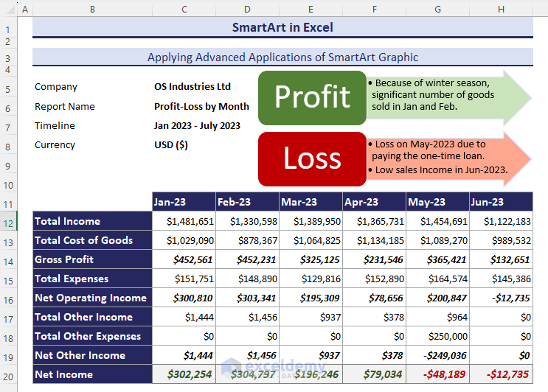
Task: Click the $878,367 cost of goods cell
Action: point(247,240)
